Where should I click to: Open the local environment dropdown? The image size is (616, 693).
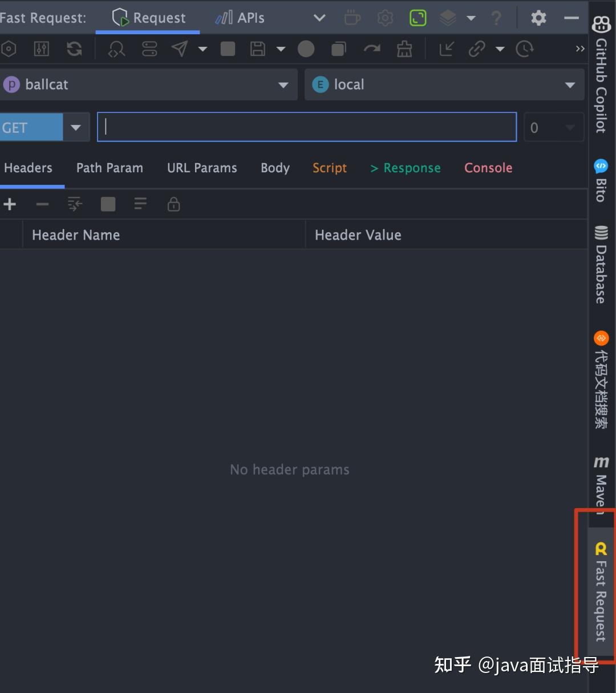444,85
